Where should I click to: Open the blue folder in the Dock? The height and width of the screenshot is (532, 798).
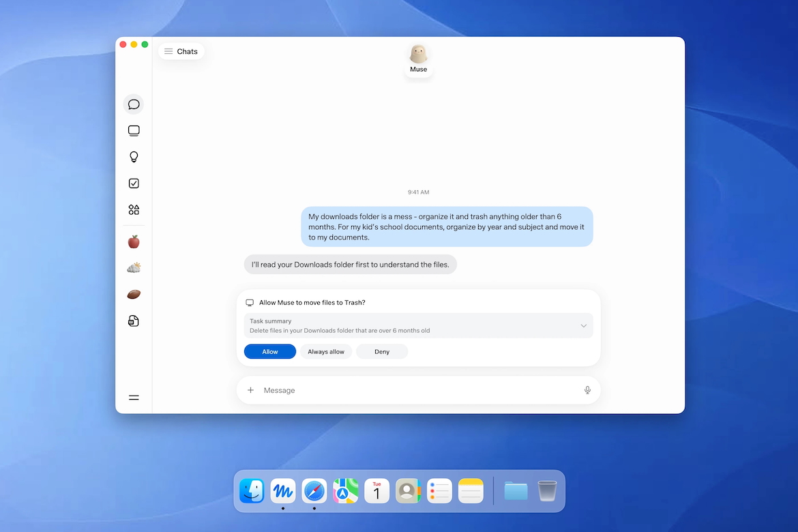[x=516, y=491]
